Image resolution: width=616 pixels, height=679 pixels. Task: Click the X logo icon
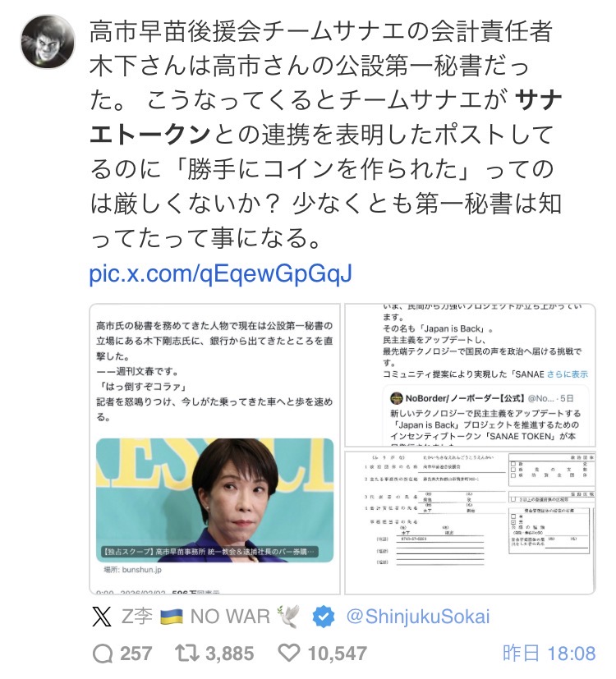coord(102,616)
